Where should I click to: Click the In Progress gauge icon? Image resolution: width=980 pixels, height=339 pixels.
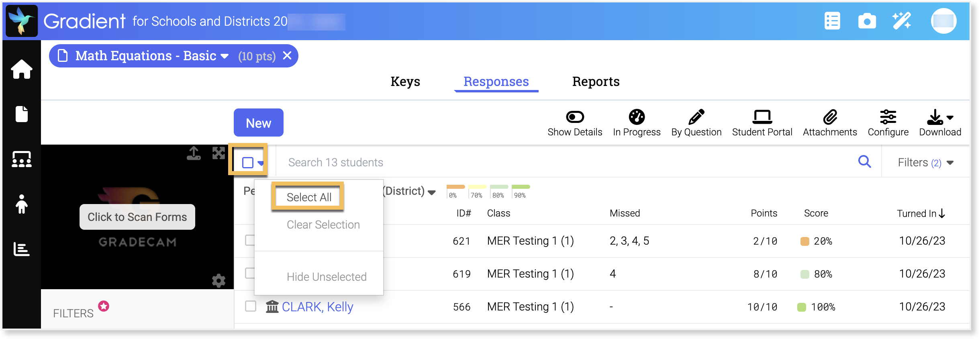(x=637, y=117)
